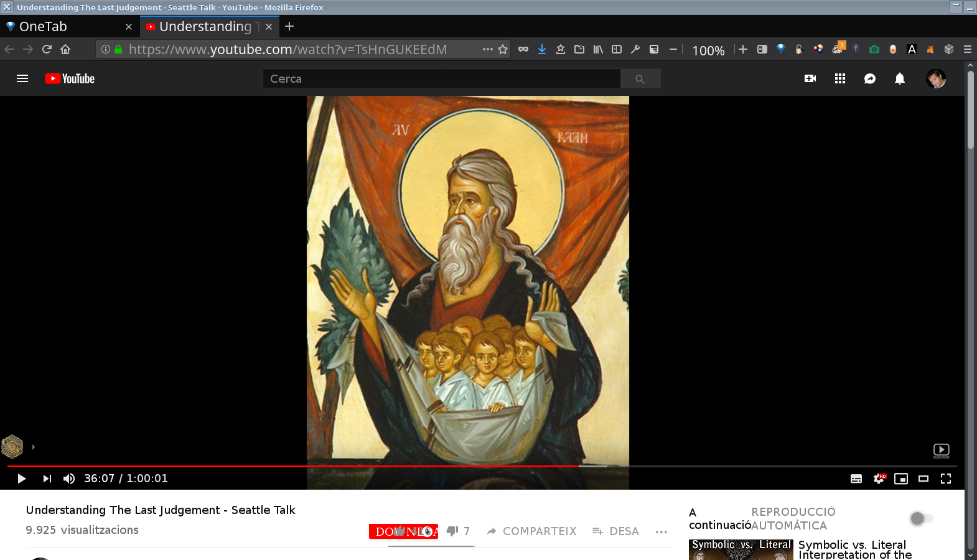Open YouTube messages bubble icon
This screenshot has width=977, height=560.
tap(870, 78)
